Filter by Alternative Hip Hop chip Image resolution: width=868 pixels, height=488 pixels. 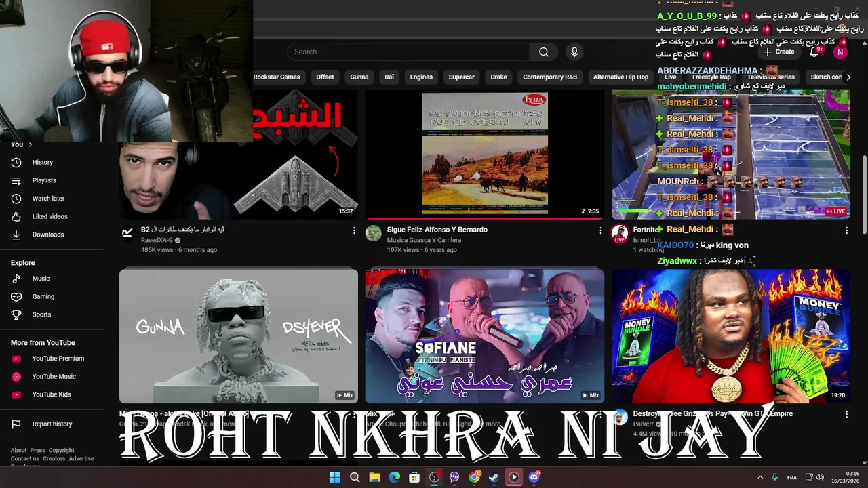pos(620,77)
